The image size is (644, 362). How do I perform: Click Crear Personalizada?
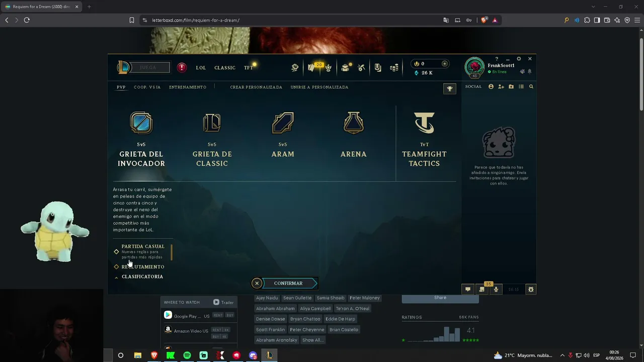(256, 87)
